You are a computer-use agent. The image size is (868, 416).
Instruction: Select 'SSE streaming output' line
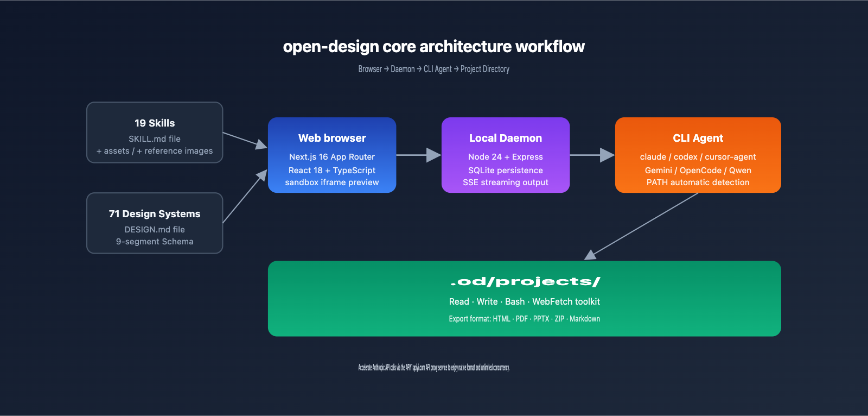tap(506, 182)
